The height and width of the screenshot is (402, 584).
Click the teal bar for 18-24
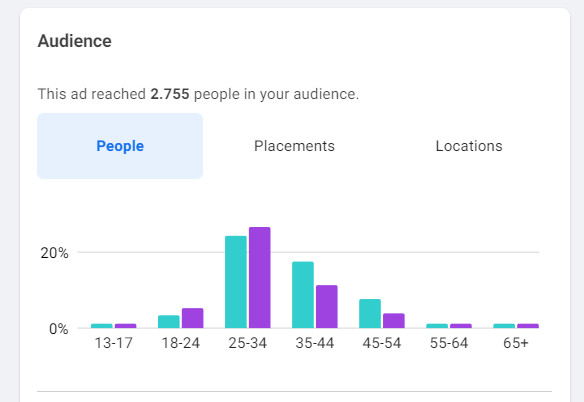[169, 322]
